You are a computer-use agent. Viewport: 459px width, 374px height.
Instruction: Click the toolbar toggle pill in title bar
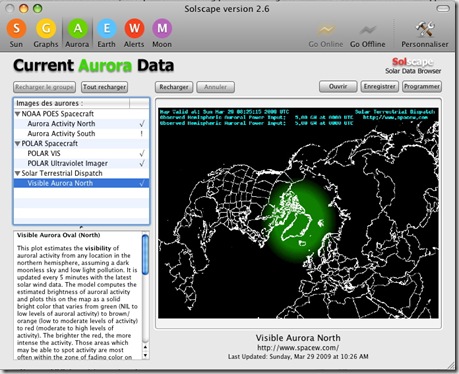pos(443,8)
